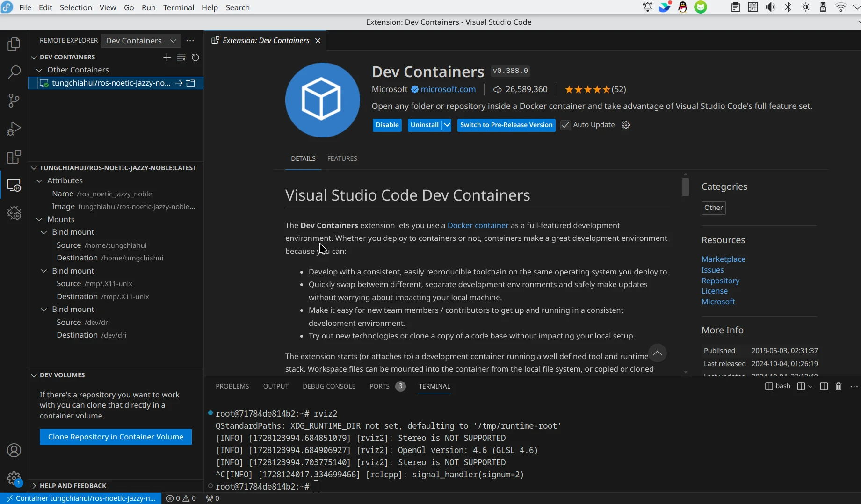Click the Uninstall button
This screenshot has width=861, height=504.
[425, 125]
